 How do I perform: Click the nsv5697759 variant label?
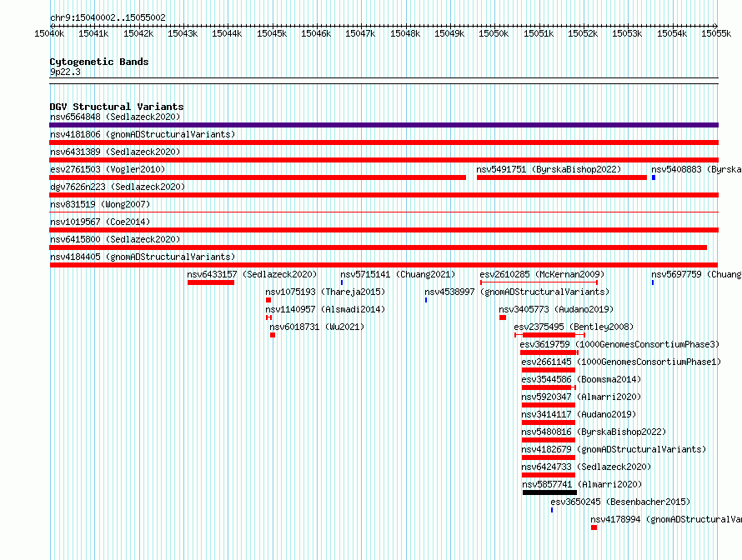point(696,274)
